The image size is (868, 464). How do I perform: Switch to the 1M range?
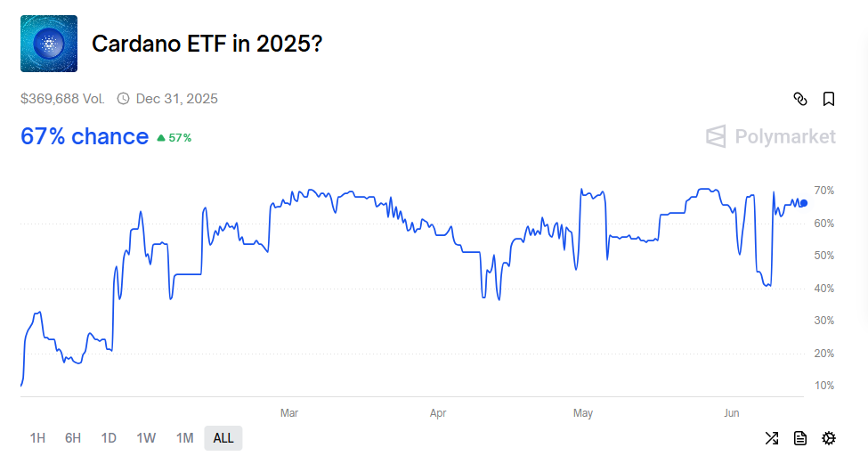tap(184, 438)
